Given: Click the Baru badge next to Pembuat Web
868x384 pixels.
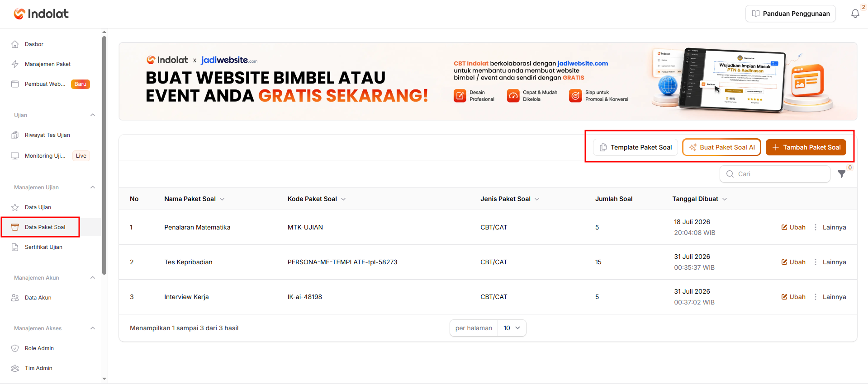Looking at the screenshot, I should (81, 84).
